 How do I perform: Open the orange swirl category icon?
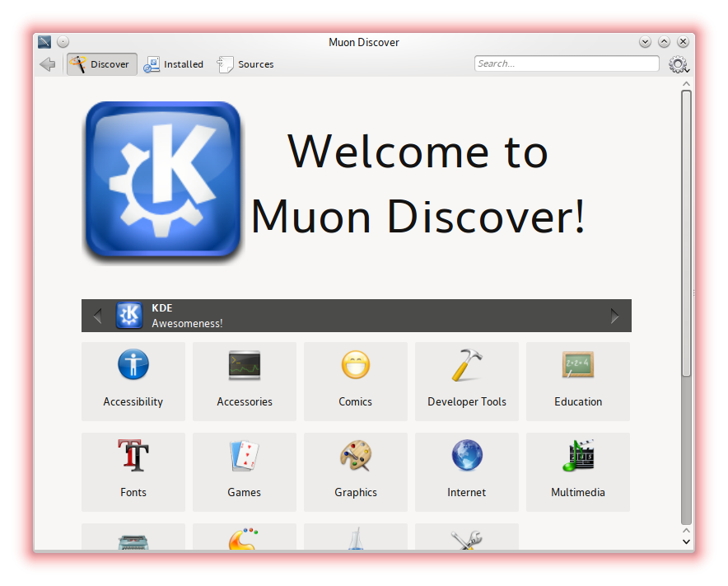tap(243, 539)
